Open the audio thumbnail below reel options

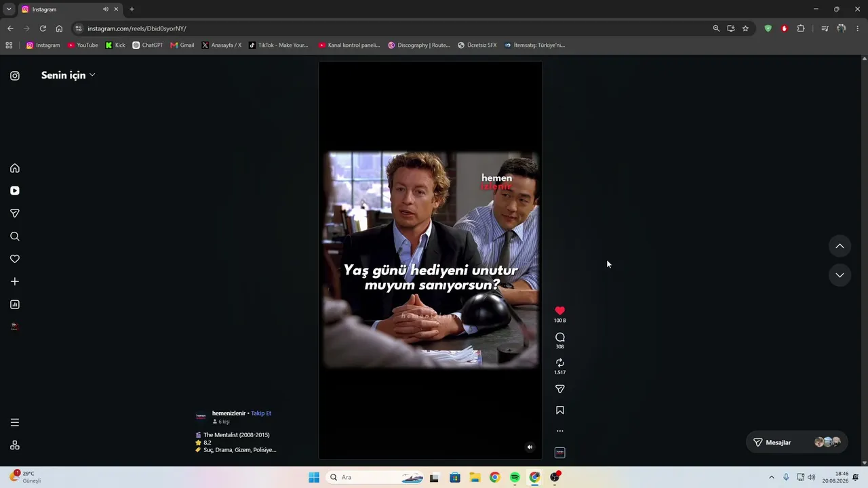(x=559, y=453)
